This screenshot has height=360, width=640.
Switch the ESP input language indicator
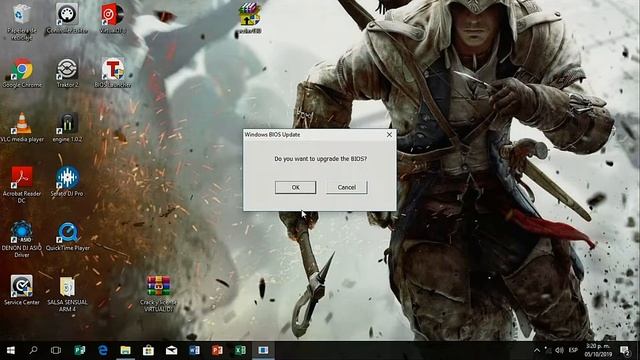coord(573,350)
